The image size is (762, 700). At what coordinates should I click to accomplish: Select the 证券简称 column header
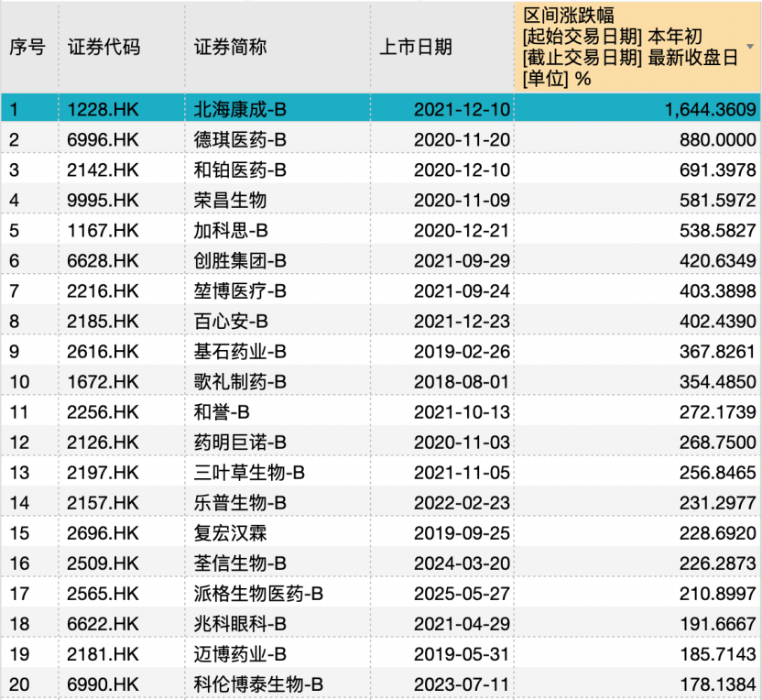coord(230,48)
